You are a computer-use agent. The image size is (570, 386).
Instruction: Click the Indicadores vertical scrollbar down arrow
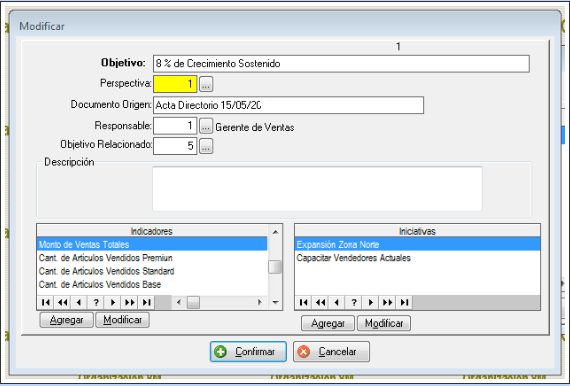275,302
